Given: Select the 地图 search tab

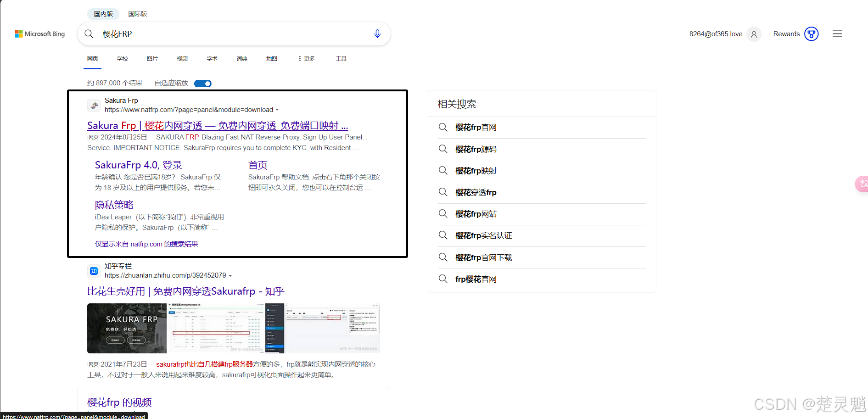Looking at the screenshot, I should coord(272,59).
